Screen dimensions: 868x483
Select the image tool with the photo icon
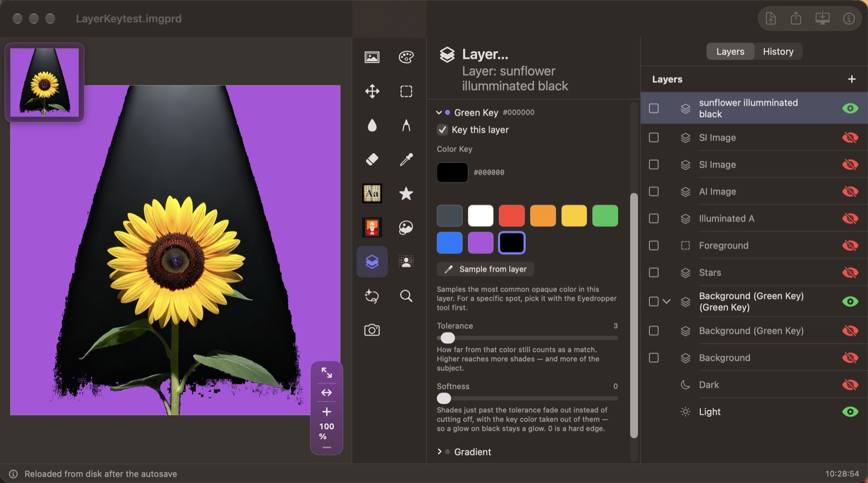[x=372, y=57]
